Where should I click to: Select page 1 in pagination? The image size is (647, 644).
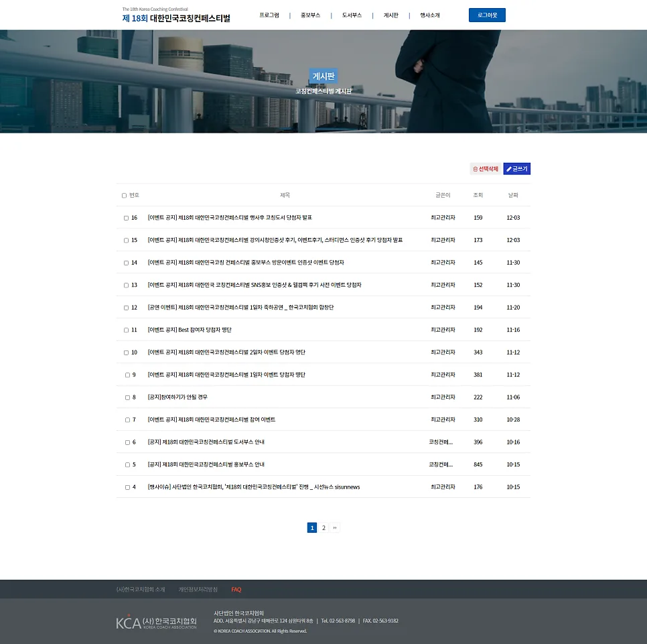(312, 527)
